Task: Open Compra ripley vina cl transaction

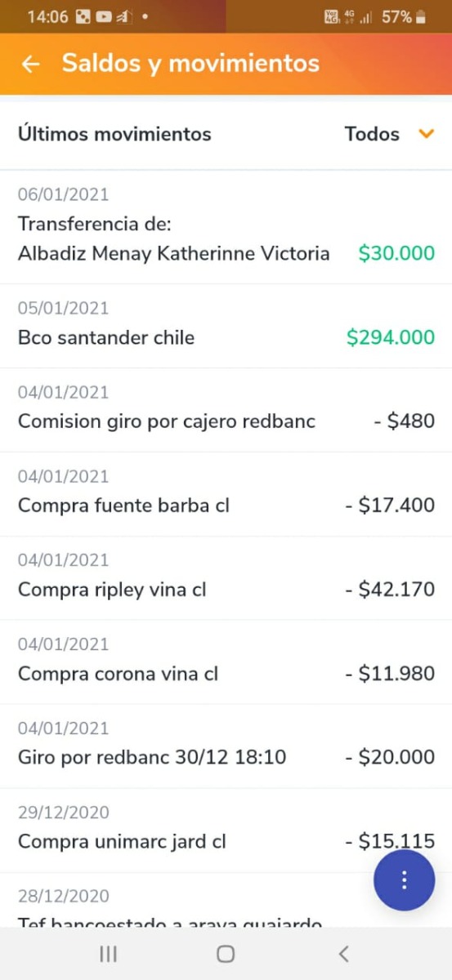Action: 226,578
